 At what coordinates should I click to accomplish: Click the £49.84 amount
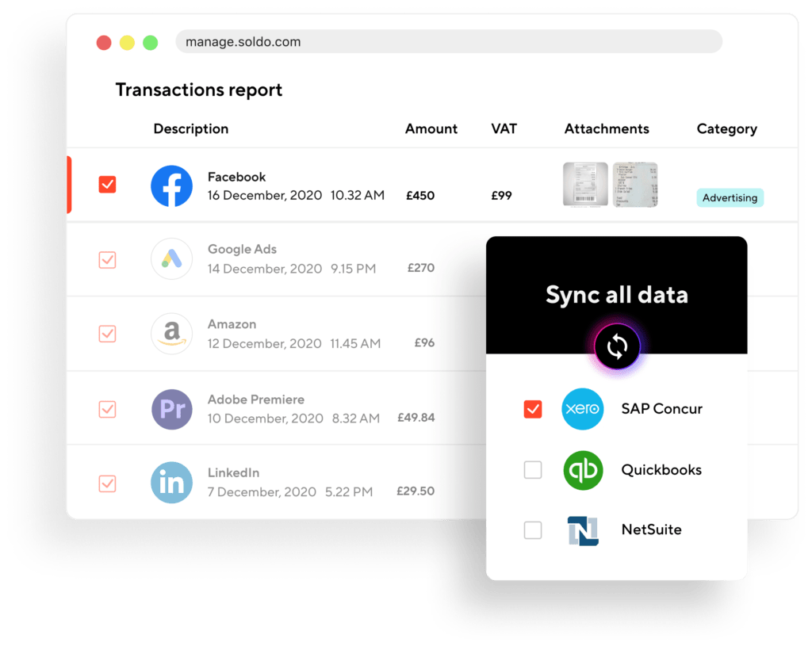pyautogui.click(x=416, y=418)
